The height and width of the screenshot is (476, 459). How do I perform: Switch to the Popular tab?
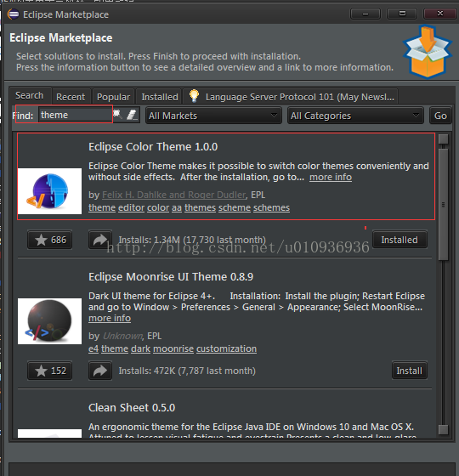point(113,97)
